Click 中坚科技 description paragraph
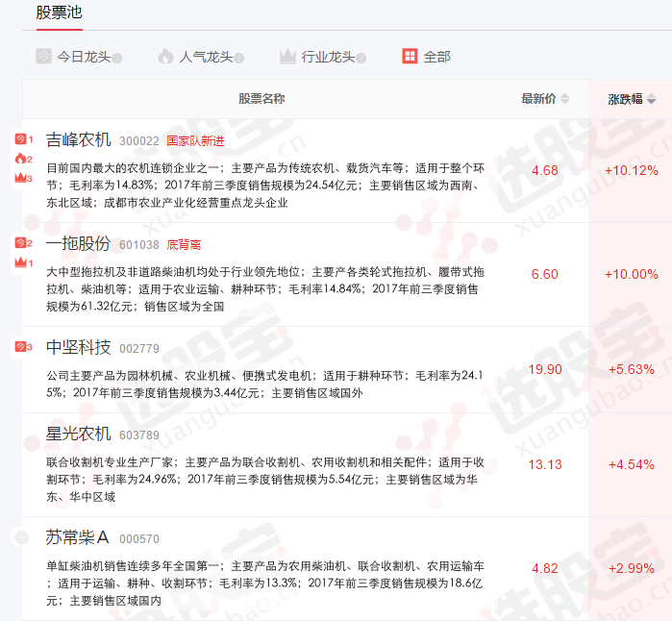Screen dimensions: 672x621 [x=265, y=384]
